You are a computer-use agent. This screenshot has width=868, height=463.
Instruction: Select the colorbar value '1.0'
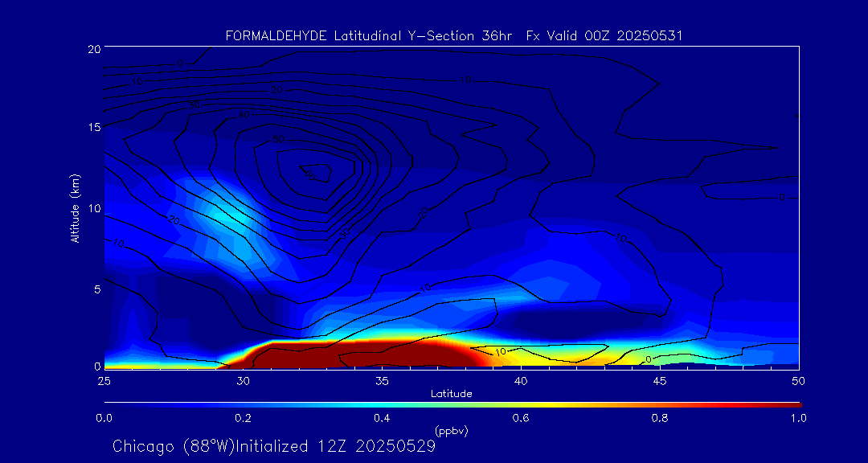798,418
